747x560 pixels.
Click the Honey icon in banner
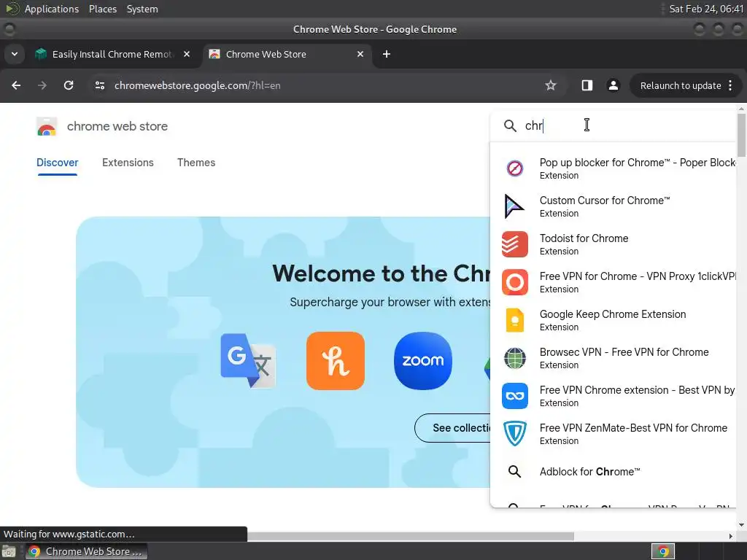pos(336,360)
